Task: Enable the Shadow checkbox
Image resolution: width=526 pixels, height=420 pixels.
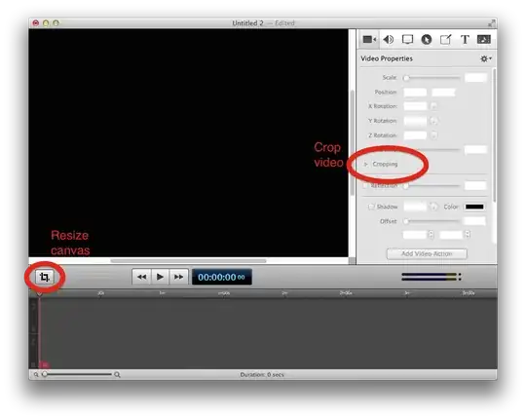Action: 371,207
